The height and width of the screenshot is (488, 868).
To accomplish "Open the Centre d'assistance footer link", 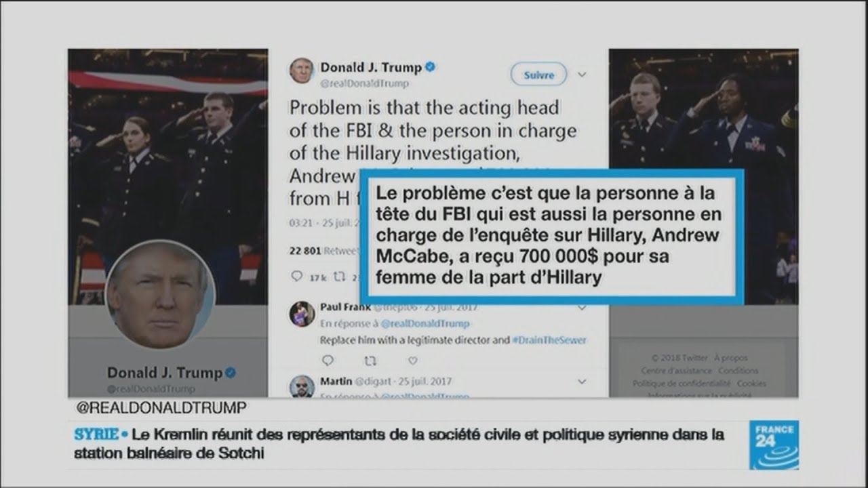I will tap(676, 371).
